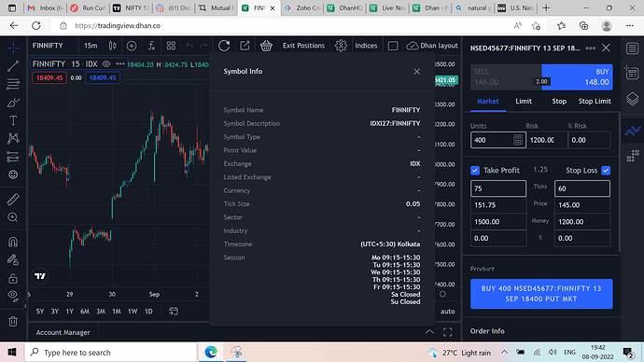Viewport: 644px width, 362px height.
Task: Switch to the Stop Limit tab
Action: tap(595, 102)
